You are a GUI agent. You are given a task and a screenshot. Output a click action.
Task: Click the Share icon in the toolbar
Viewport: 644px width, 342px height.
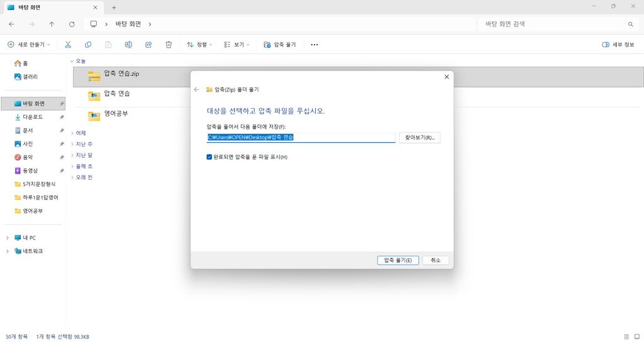(x=148, y=45)
